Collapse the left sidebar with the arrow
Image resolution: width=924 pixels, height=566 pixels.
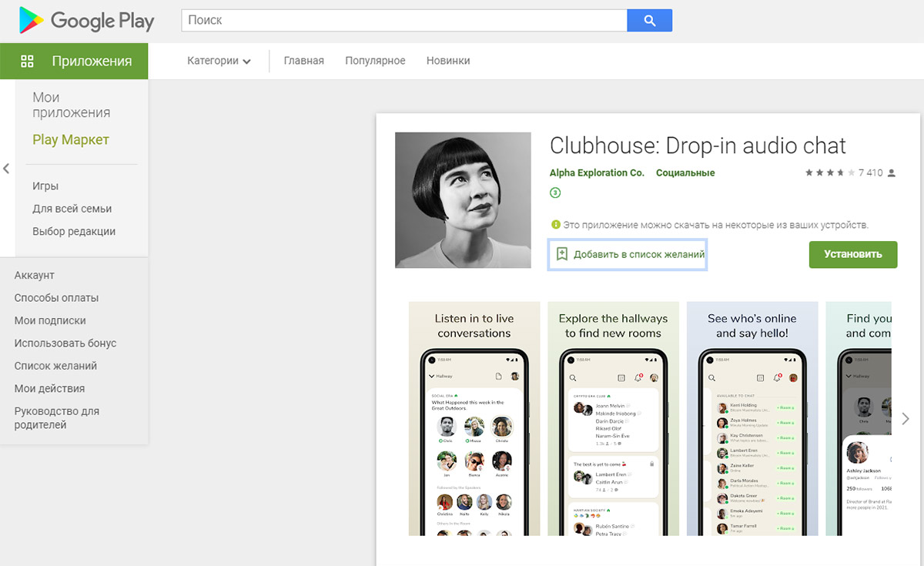click(x=6, y=169)
